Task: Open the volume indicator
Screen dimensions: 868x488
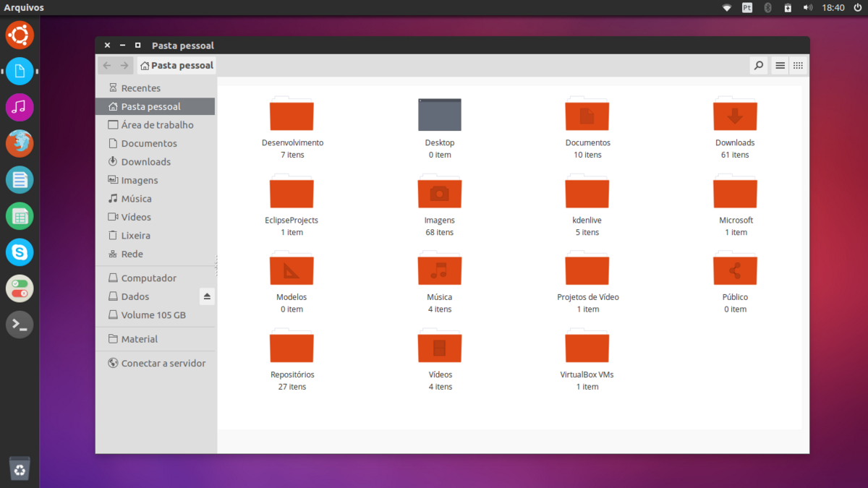Action: pyautogui.click(x=808, y=7)
